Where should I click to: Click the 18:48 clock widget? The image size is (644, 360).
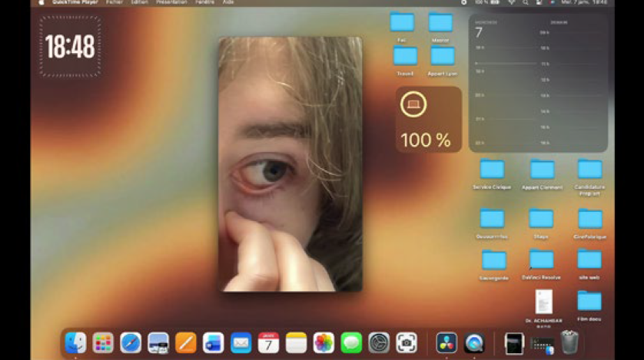pos(70,48)
